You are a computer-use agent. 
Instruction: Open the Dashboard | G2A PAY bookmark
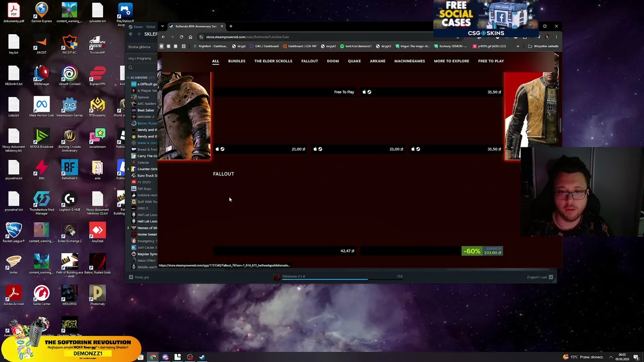pyautogui.click(x=300, y=46)
